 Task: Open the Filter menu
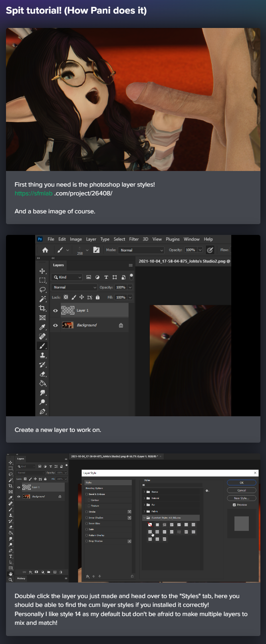pyautogui.click(x=134, y=239)
